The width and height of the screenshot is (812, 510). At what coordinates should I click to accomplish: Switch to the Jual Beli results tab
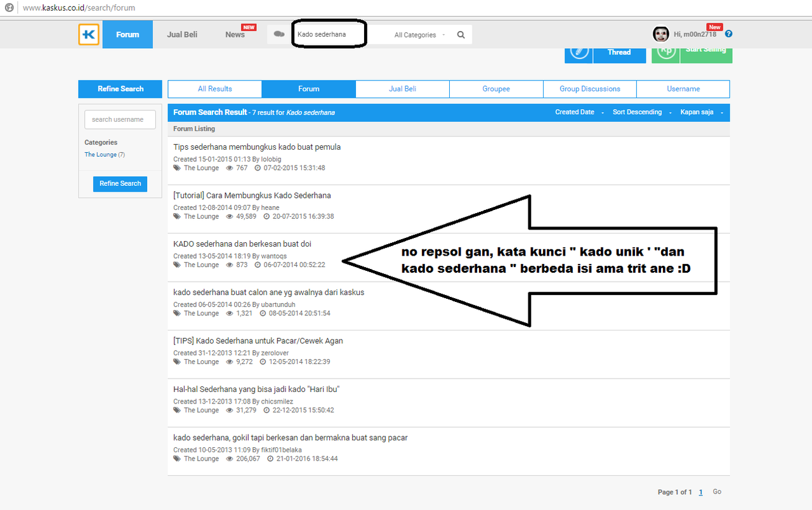coord(403,89)
